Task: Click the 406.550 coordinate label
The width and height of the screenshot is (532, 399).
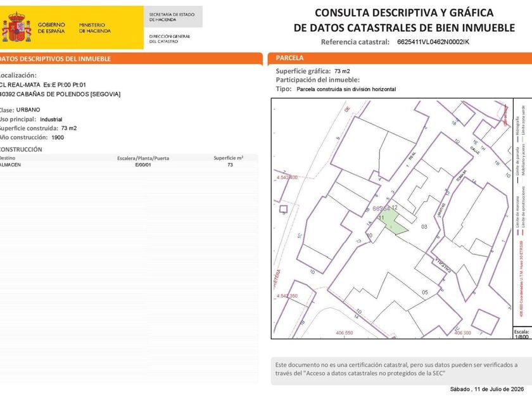Action: [345, 333]
